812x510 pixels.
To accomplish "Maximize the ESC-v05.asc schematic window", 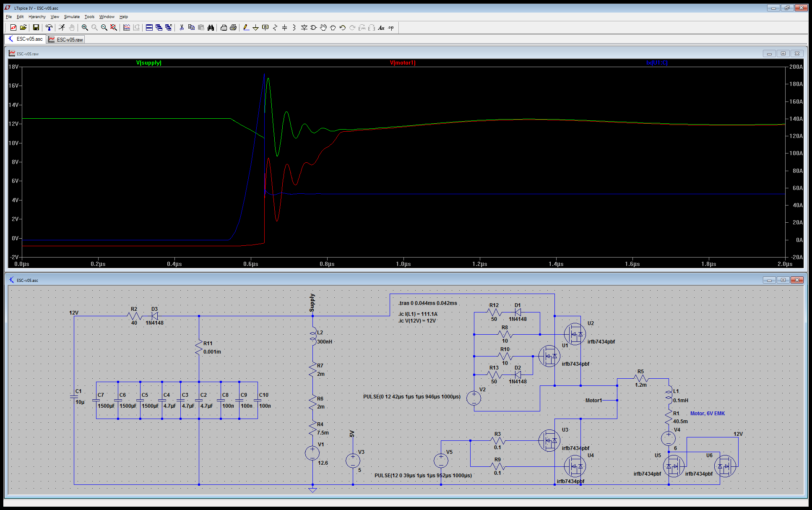I will click(783, 280).
